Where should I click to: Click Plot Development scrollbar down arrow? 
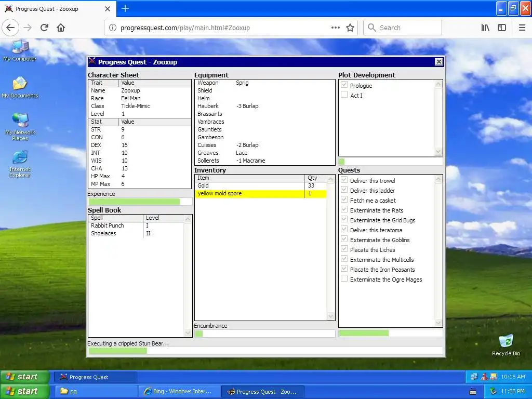438,152
